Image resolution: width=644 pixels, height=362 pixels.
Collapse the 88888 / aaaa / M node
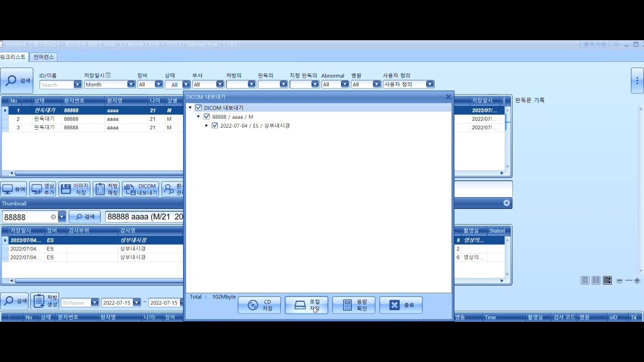(198, 117)
